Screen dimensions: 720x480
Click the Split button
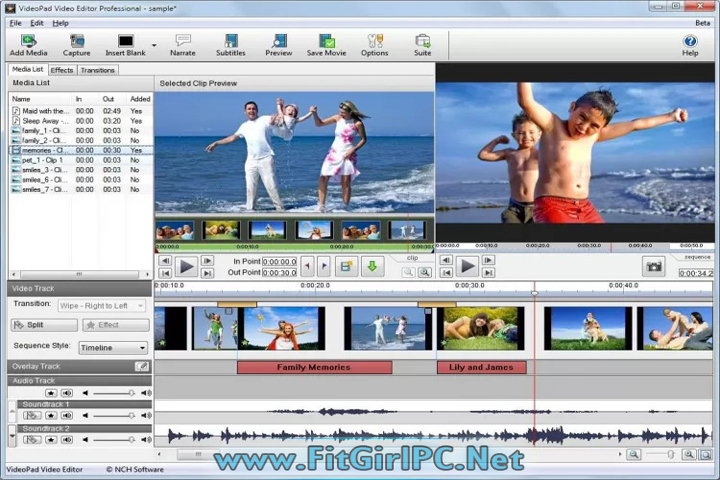[44, 325]
